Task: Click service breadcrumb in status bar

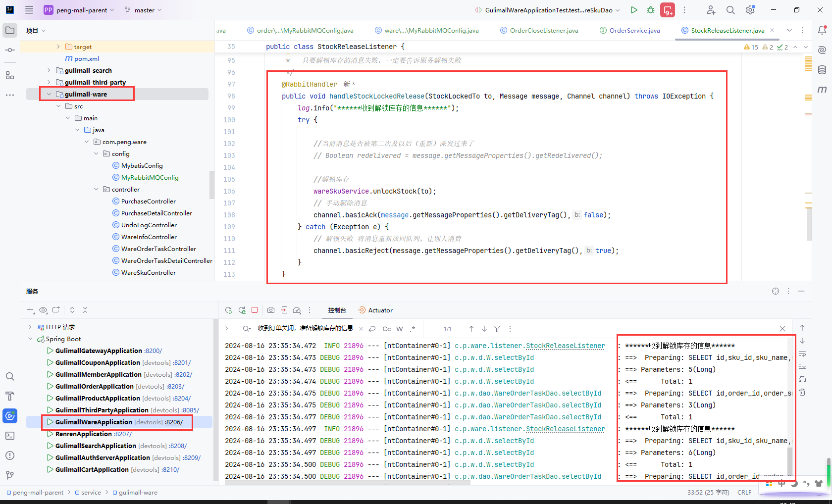Action: click(88, 493)
